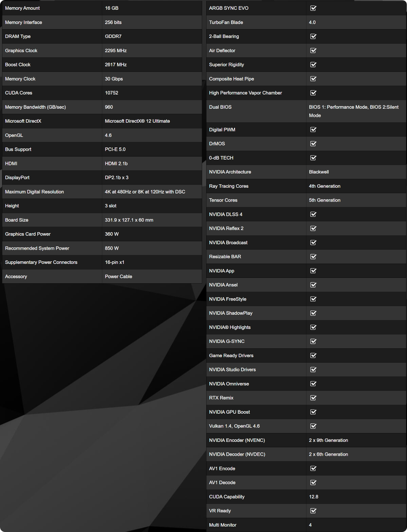
Task: Click the Game Ready Drivers checkmark
Action: (x=313, y=355)
